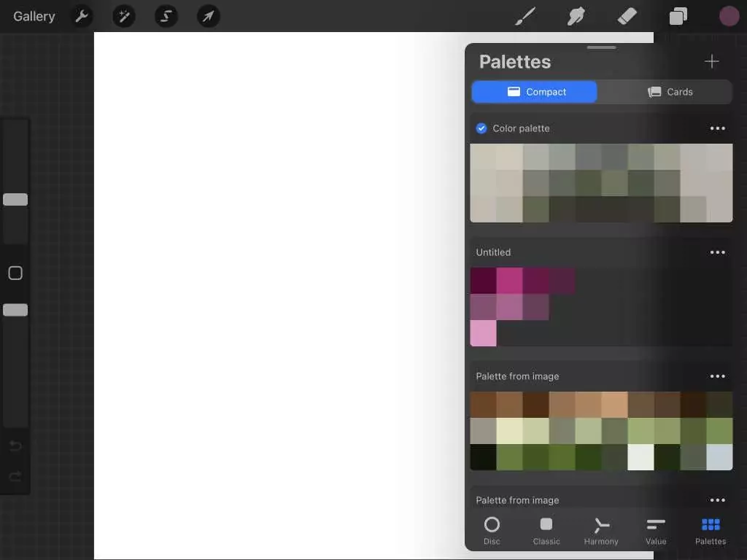The width and height of the screenshot is (747, 560).
Task: Grab the palettes panel drag handle
Action: click(x=601, y=47)
